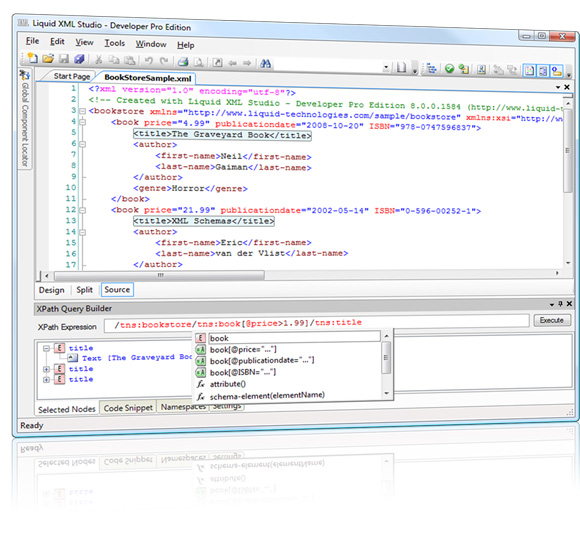The height and width of the screenshot is (542, 580).
Task: Open the Tools menu
Action: [114, 43]
